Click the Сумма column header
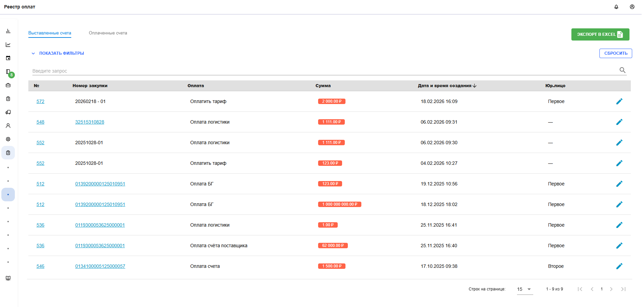 (323, 86)
